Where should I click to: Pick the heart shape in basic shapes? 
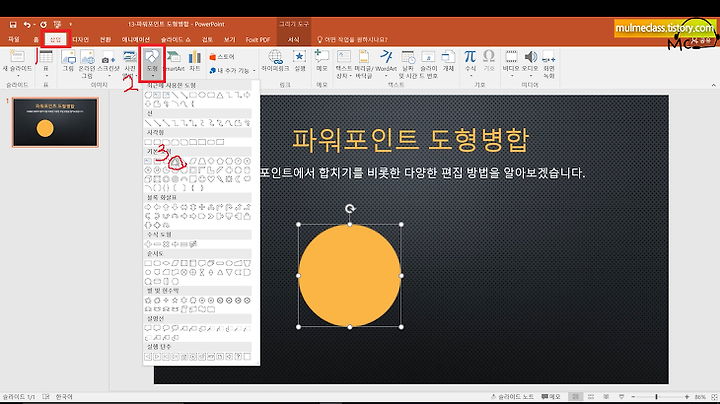[211, 179]
